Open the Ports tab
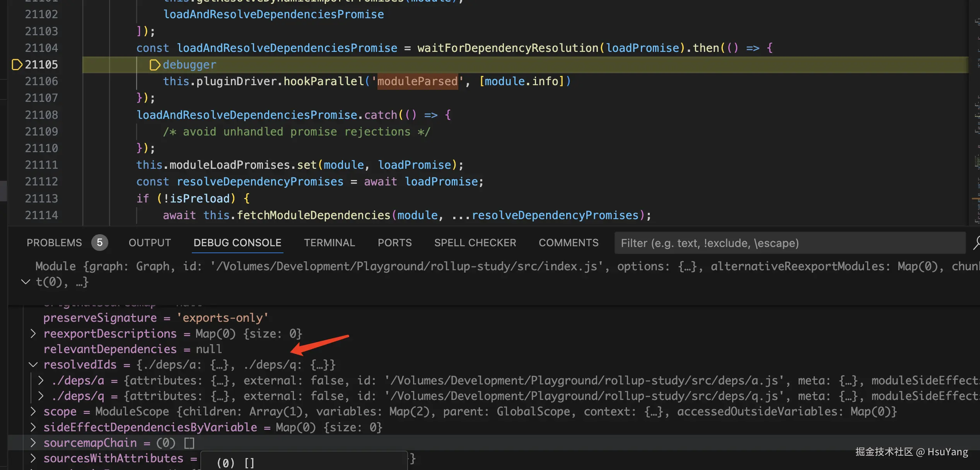The height and width of the screenshot is (470, 980). tap(394, 243)
